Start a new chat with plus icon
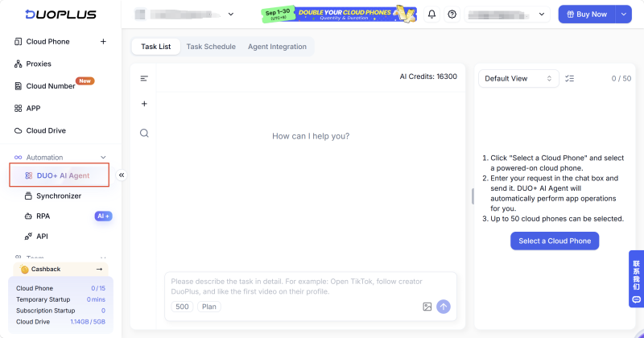 tap(144, 104)
